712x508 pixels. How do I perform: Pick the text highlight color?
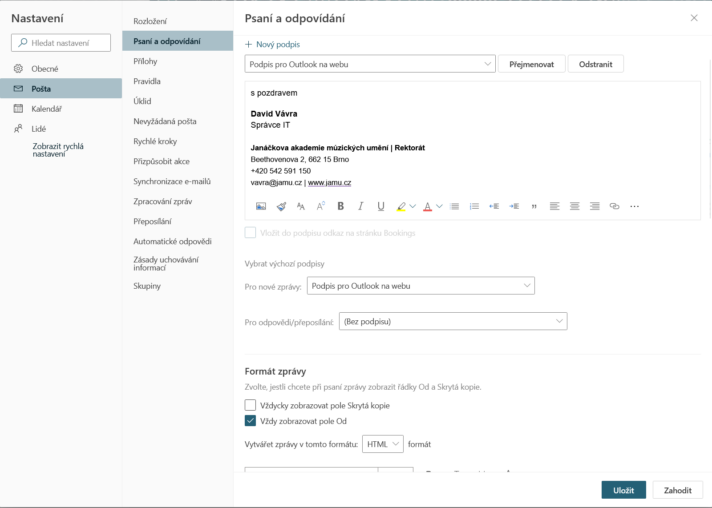[x=400, y=206]
